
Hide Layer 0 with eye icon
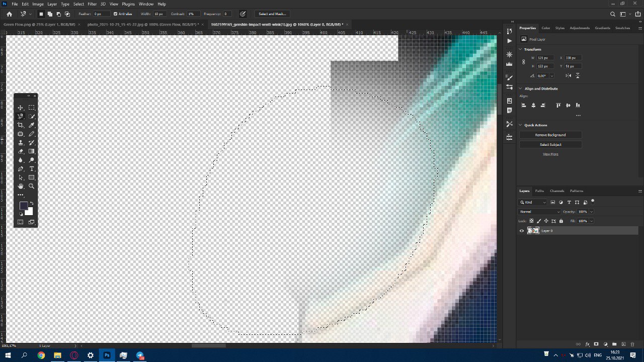522,231
